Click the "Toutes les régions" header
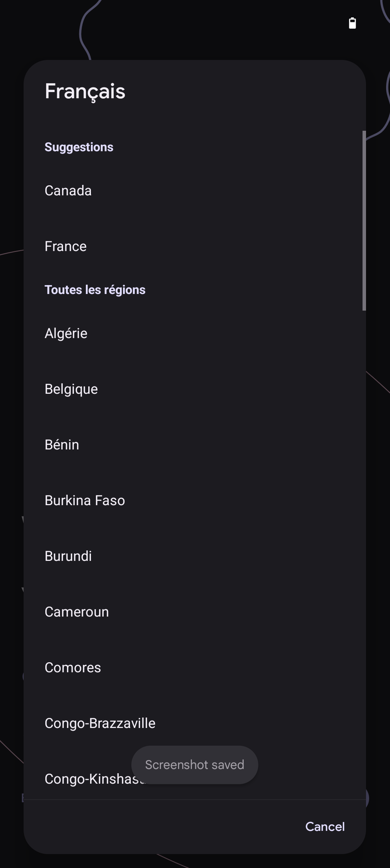 point(95,290)
